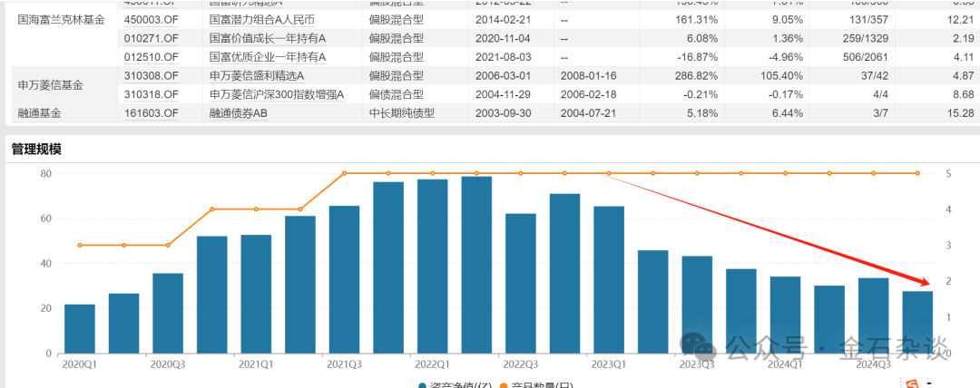Select fund code 310318.OF
The image size is (980, 388).
[151, 94]
